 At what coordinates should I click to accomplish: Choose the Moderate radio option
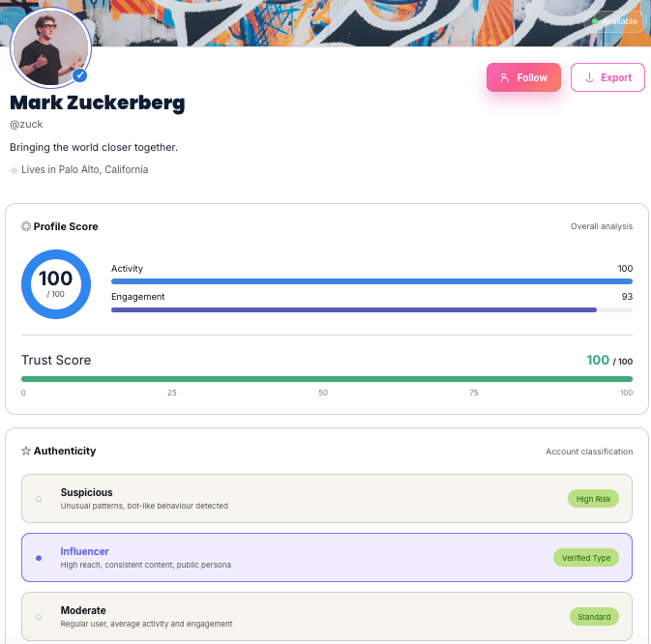tap(39, 616)
